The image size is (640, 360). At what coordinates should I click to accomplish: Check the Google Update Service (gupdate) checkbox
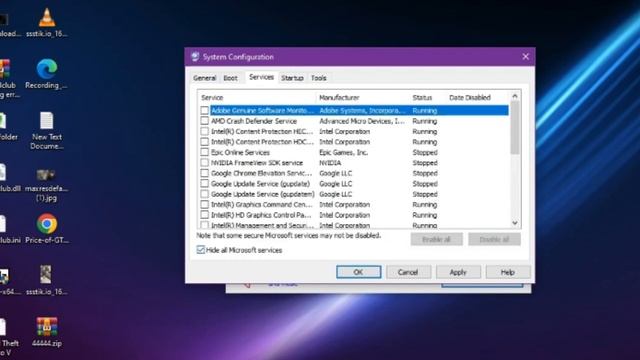coord(204,184)
